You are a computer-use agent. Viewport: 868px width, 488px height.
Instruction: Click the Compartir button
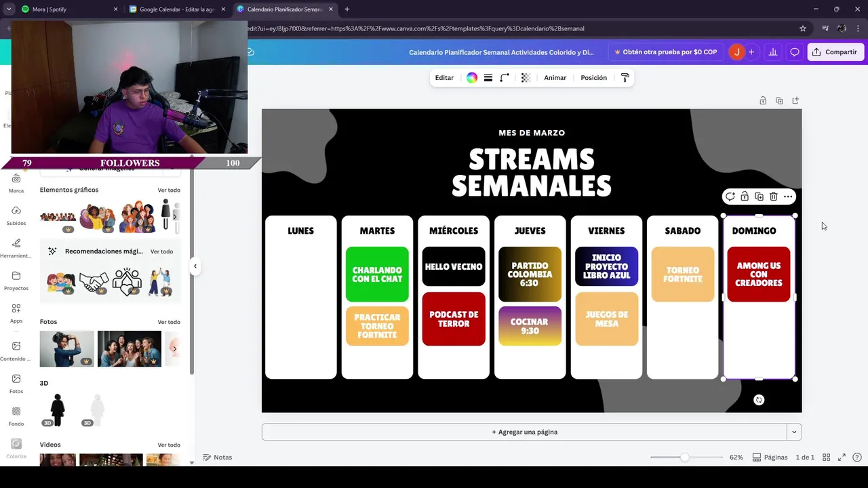click(835, 52)
